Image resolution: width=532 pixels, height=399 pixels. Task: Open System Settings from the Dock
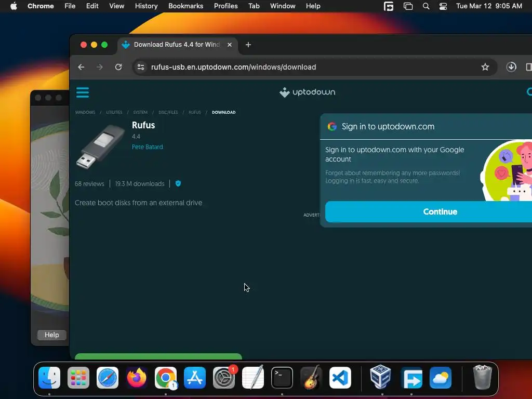pyautogui.click(x=224, y=378)
